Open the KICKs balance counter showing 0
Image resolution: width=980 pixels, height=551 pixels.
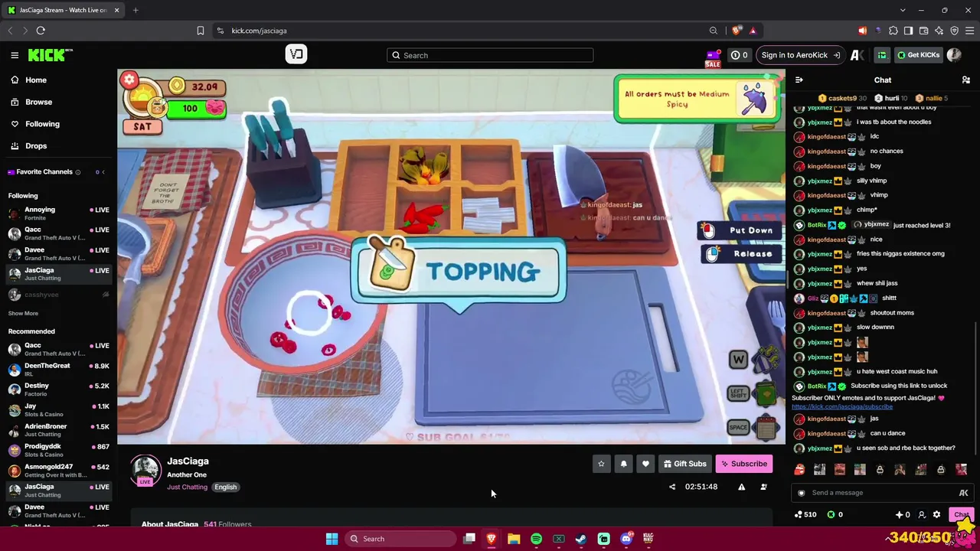(739, 55)
